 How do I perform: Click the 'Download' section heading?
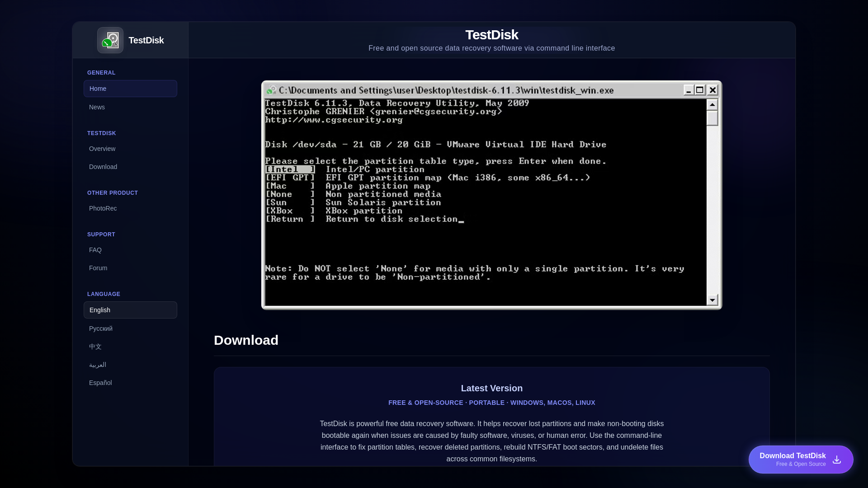point(246,340)
